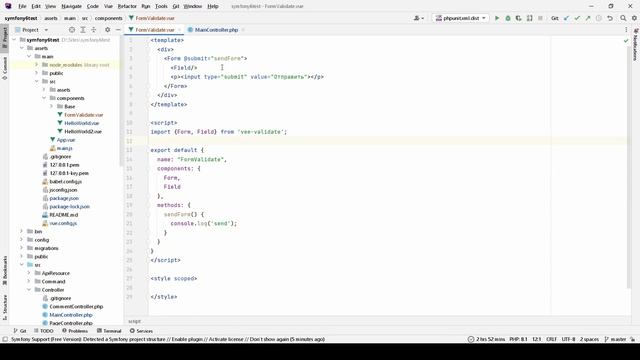Open the Refactor menu
640x360 pixels.
click(x=127, y=6)
